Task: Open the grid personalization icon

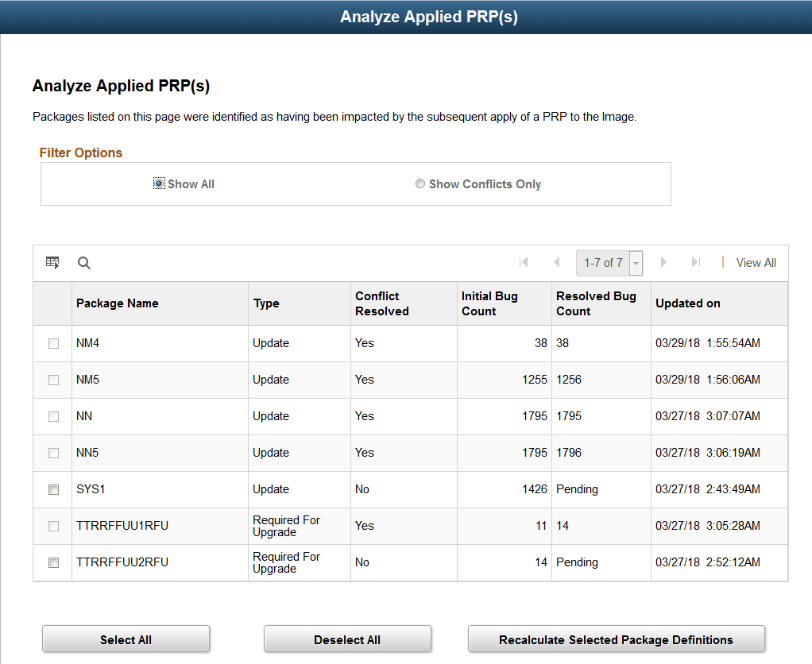Action: tap(52, 262)
